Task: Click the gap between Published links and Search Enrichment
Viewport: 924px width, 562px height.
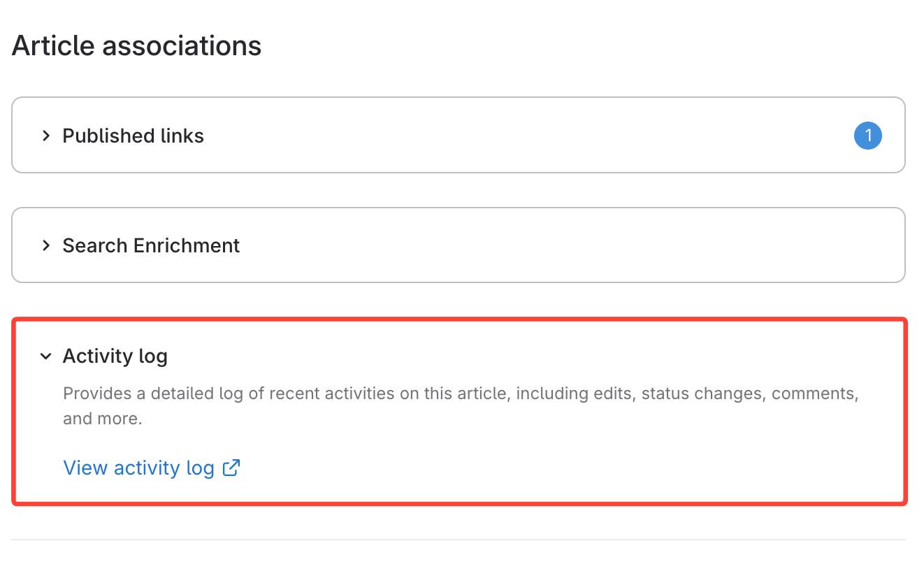Action: tap(459, 190)
